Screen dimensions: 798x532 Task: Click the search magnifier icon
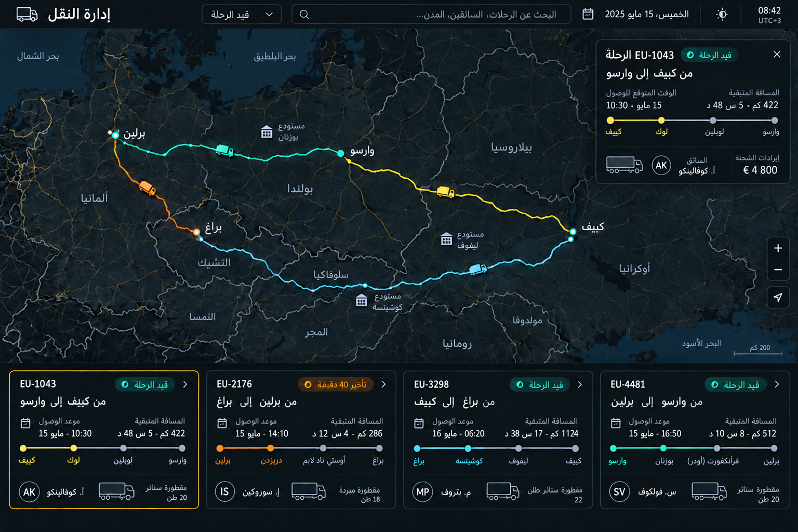click(x=304, y=15)
